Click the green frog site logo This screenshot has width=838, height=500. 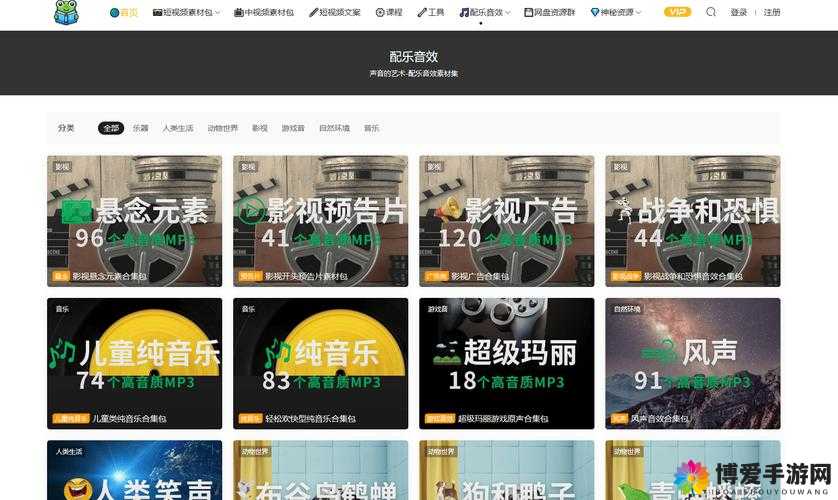coord(66,12)
